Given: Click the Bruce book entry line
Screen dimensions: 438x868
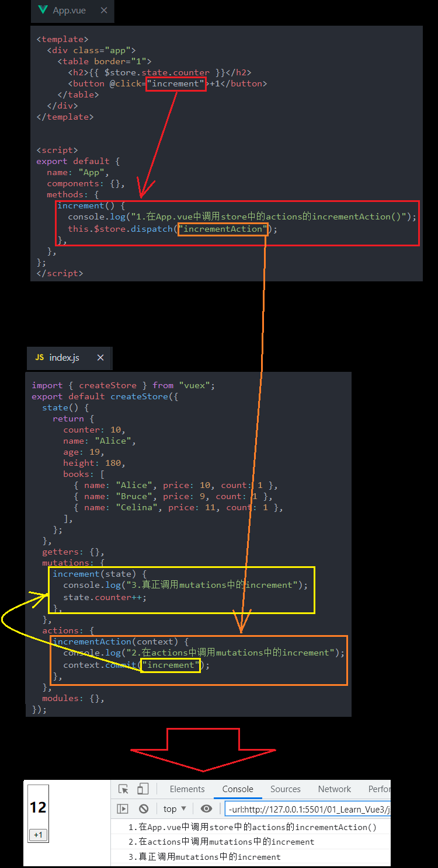Looking at the screenshot, I should pyautogui.click(x=173, y=496).
